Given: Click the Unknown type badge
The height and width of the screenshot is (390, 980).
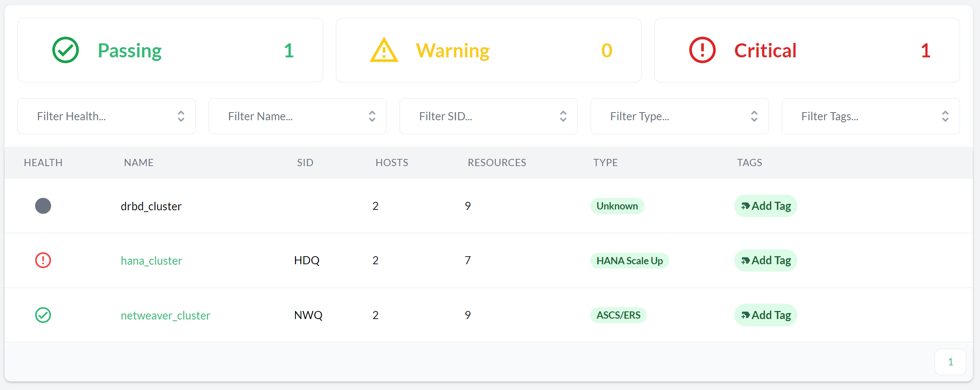Looking at the screenshot, I should tap(617, 206).
